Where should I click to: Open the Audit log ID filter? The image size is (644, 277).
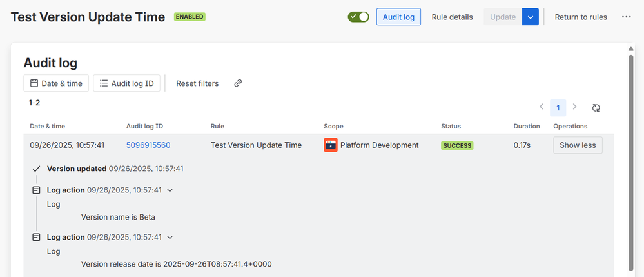coord(126,83)
